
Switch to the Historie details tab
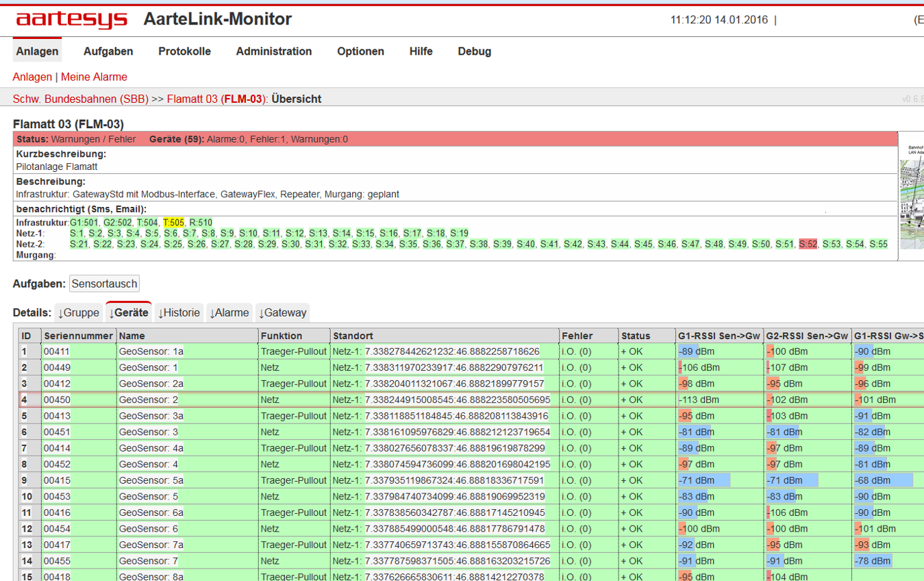(x=179, y=312)
